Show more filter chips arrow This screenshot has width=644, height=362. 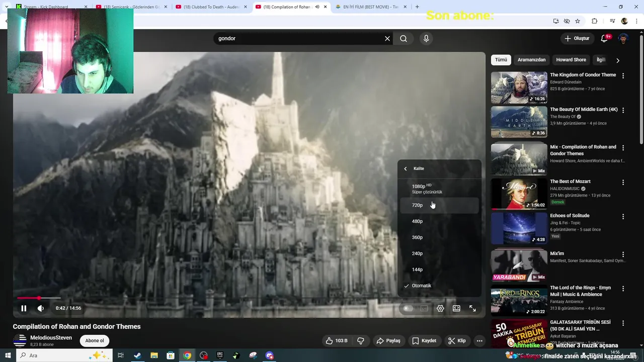click(618, 60)
